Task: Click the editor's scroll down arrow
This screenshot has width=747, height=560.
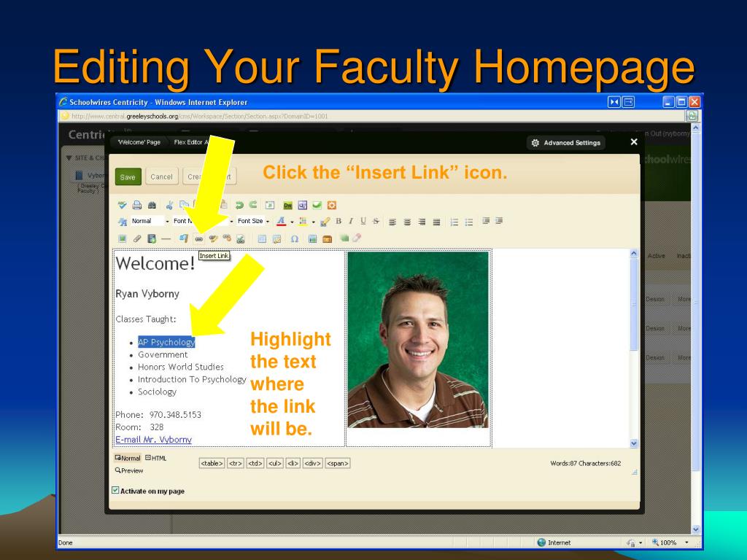Action: click(x=634, y=443)
